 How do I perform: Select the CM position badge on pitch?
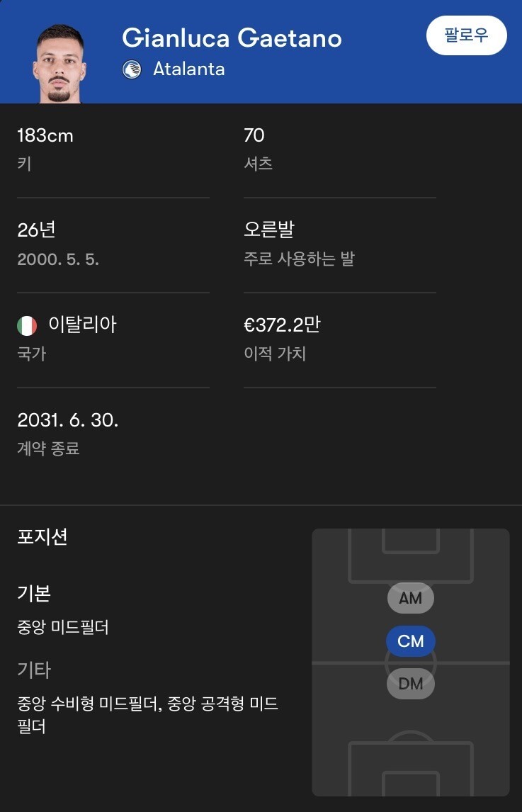(x=411, y=641)
